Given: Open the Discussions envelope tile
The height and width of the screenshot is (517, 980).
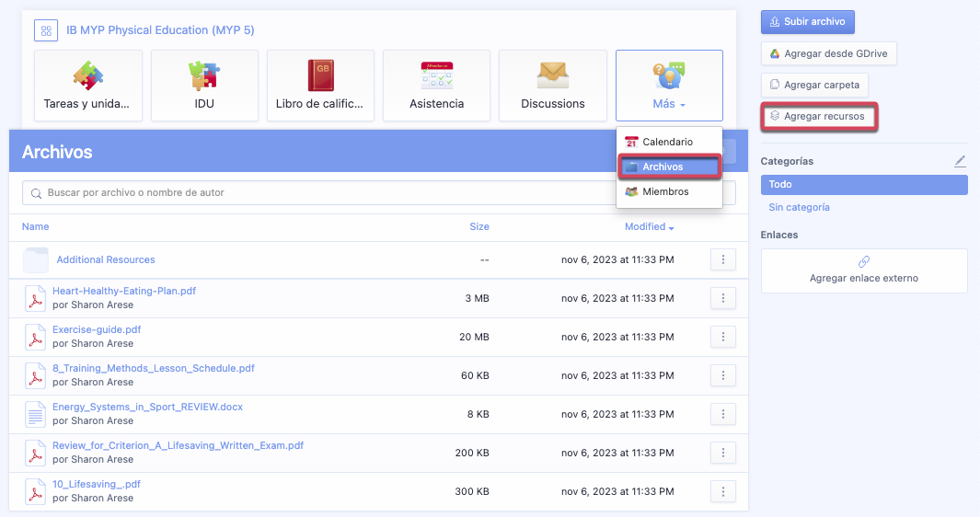Looking at the screenshot, I should click(552, 85).
